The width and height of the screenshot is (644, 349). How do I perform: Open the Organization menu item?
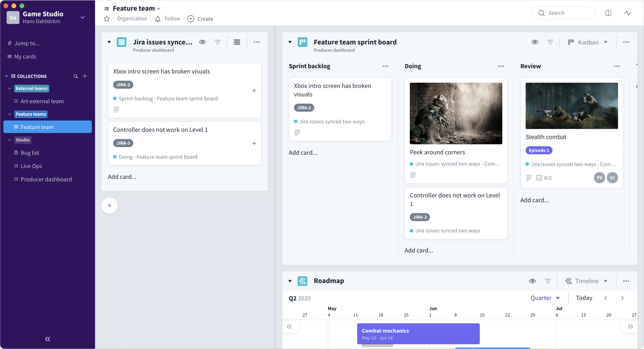[x=132, y=18]
